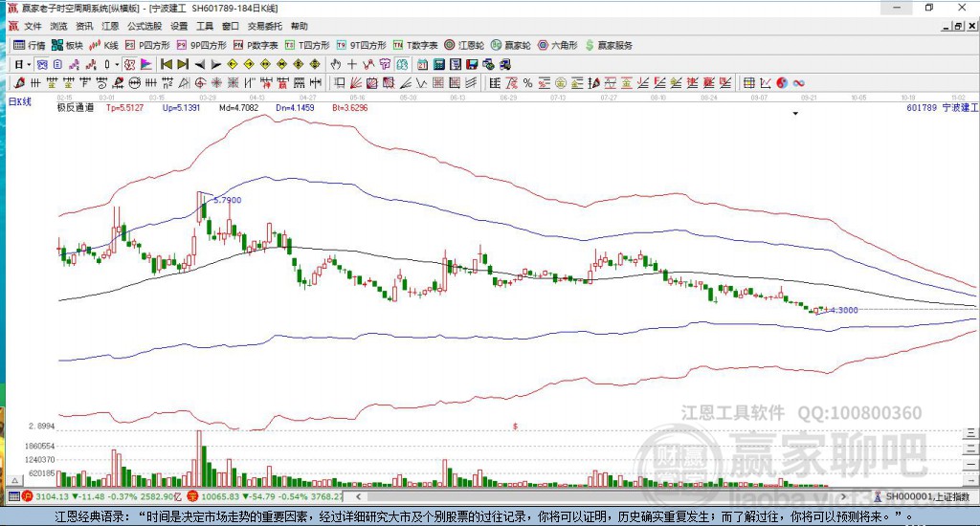
Task: Click the 日K线 label at chart corner
Action: [20, 101]
